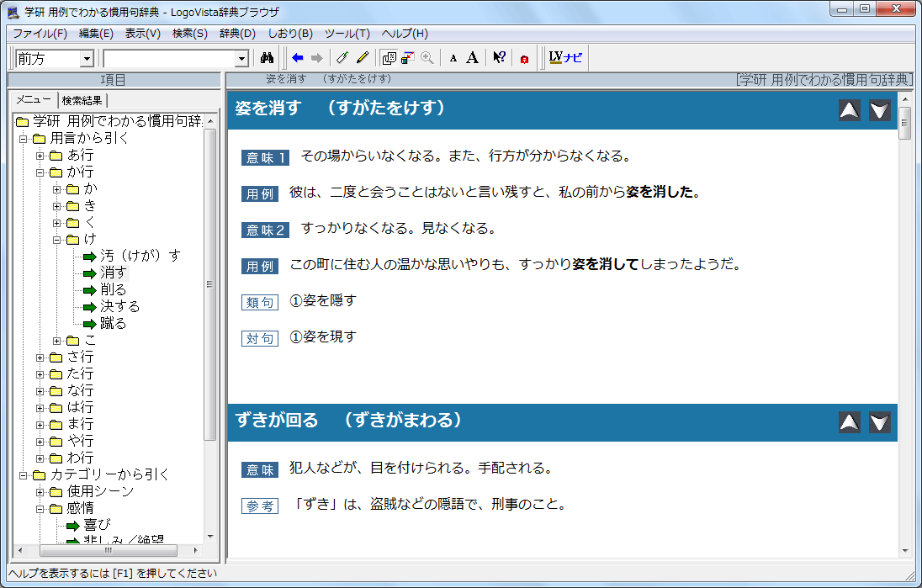Decrease font size with small A

[x=453, y=58]
